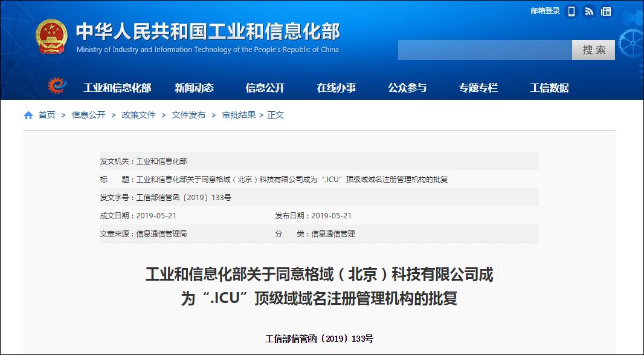This screenshot has width=644, height=355.
Task: Click the newspaper icon beside RSS
Action: pos(606,11)
